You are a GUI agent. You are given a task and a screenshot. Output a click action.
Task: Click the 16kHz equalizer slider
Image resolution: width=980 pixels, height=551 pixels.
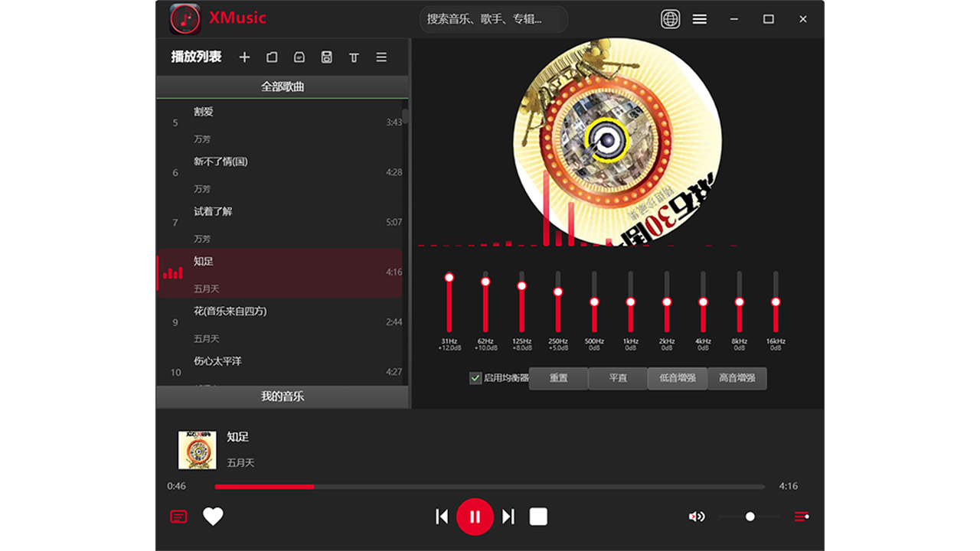776,302
